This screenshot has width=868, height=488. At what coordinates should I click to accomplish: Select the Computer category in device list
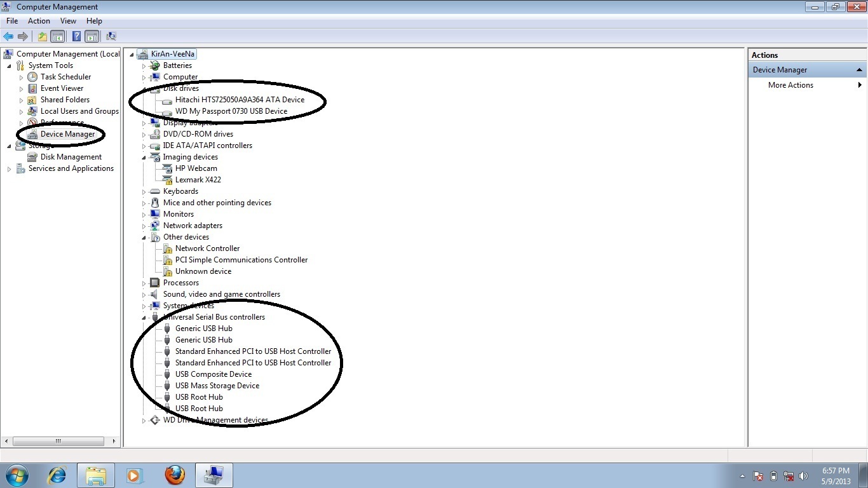(x=180, y=77)
